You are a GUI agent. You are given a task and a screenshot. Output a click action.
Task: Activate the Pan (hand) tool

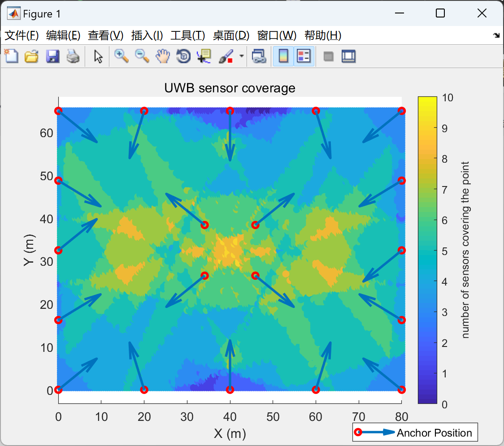tap(162, 56)
